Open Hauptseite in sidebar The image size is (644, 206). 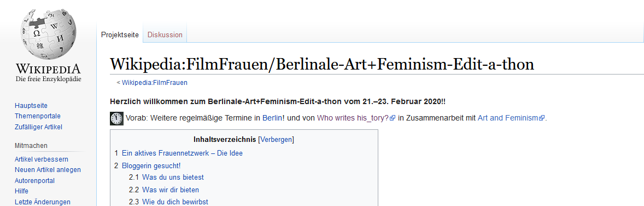[x=31, y=106]
